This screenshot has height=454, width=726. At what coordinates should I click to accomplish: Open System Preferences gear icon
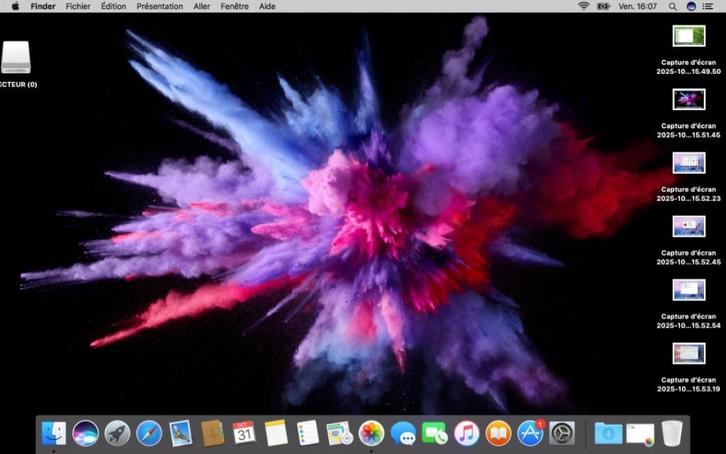click(x=562, y=433)
